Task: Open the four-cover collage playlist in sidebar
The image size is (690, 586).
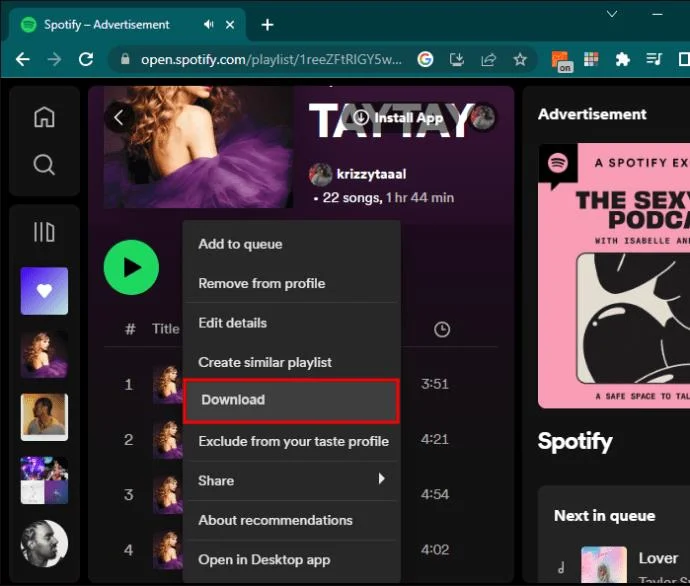Action: (44, 480)
